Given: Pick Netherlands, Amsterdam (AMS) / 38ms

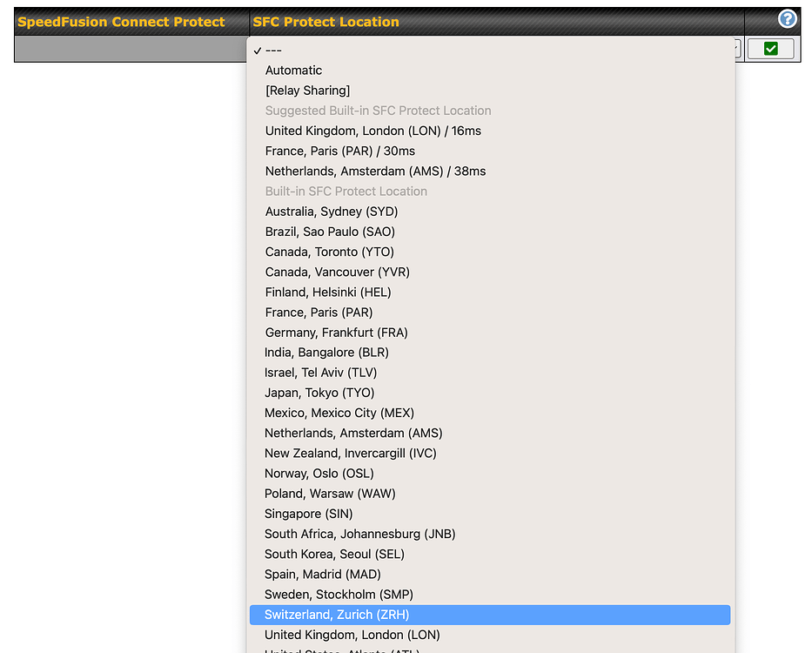Looking at the screenshot, I should [x=490, y=172].
